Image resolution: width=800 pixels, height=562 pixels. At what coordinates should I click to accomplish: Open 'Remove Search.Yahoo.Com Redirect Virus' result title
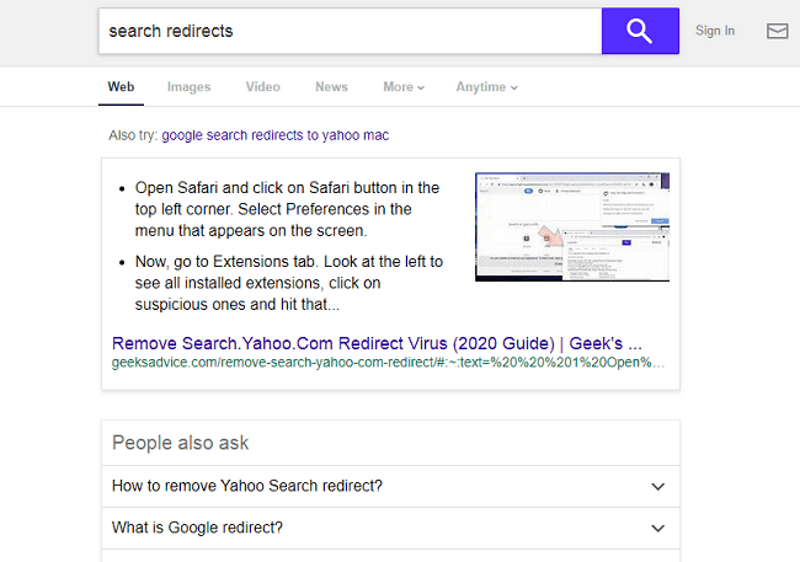pyautogui.click(x=377, y=343)
